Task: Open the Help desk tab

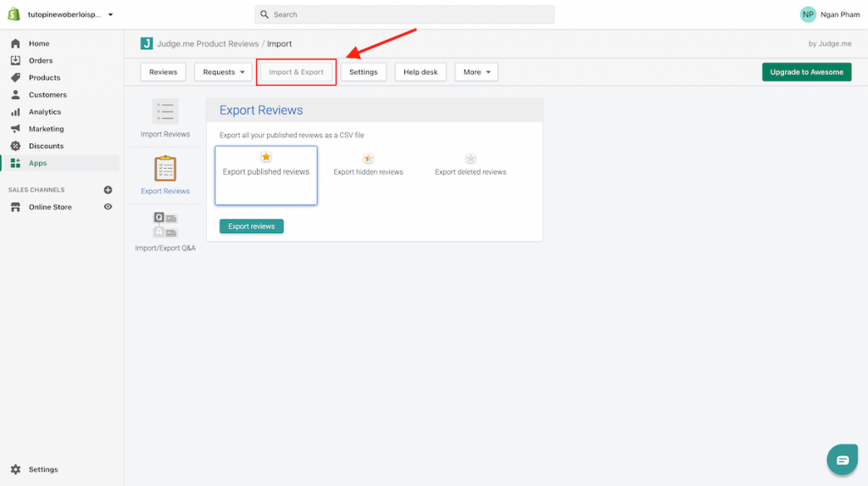Action: (420, 72)
